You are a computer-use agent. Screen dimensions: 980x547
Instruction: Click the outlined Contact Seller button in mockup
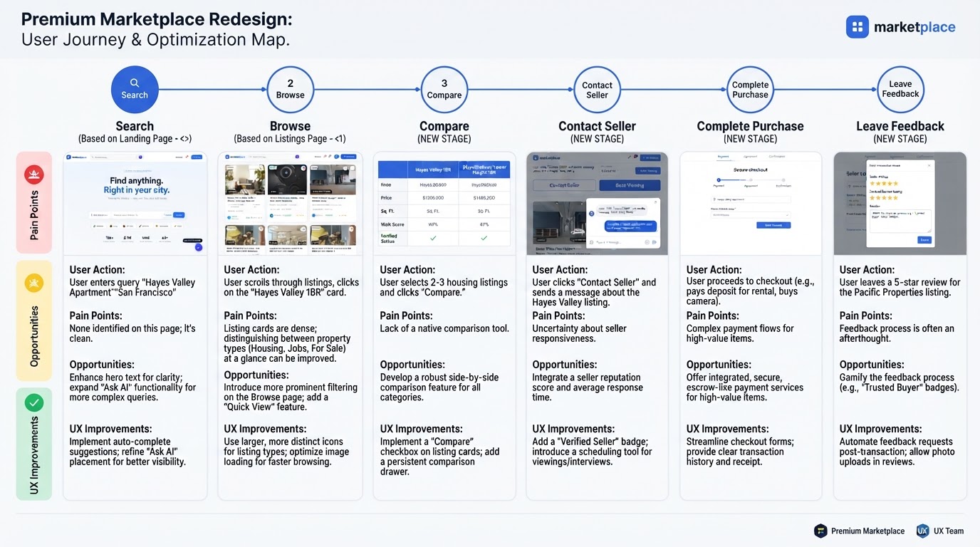pos(564,185)
